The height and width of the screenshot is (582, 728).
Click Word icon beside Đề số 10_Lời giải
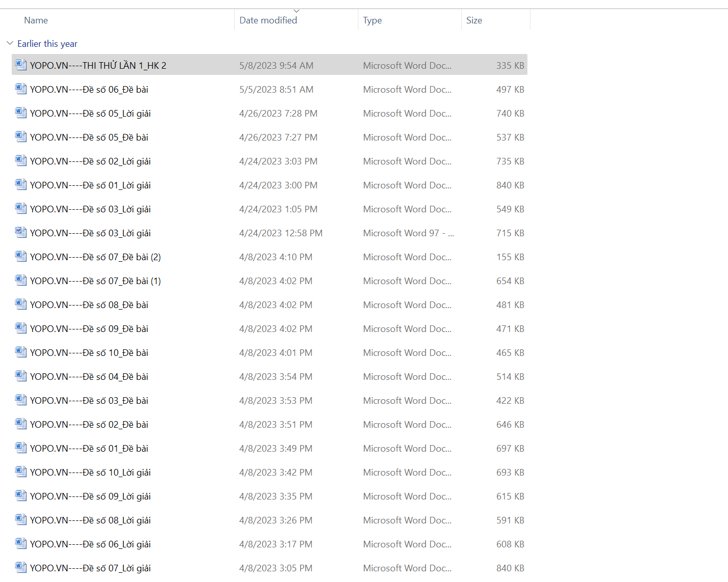pos(21,472)
